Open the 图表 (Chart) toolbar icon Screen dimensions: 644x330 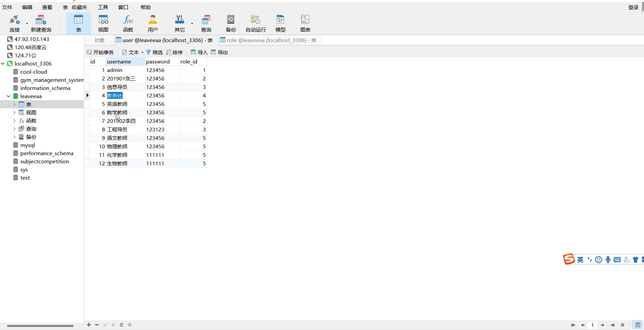(x=305, y=23)
